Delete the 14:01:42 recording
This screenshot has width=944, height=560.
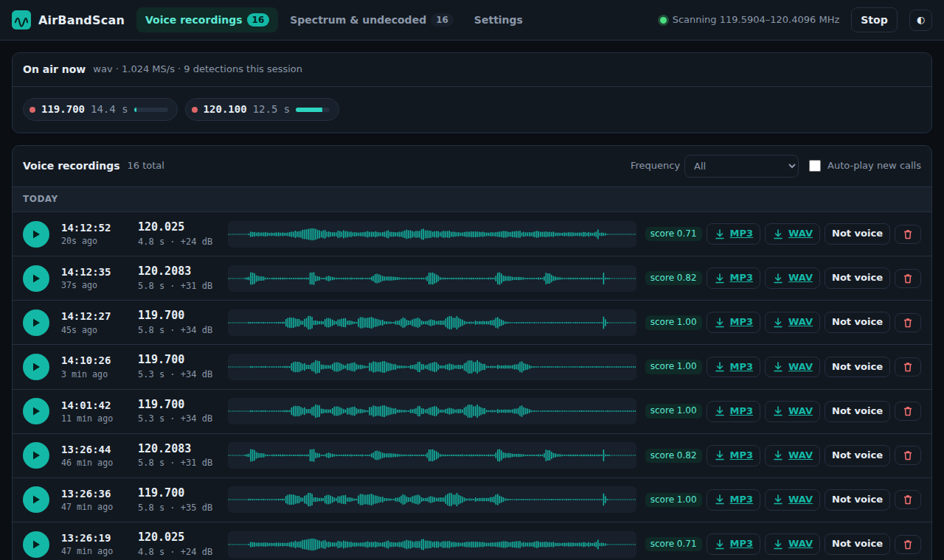pos(908,411)
